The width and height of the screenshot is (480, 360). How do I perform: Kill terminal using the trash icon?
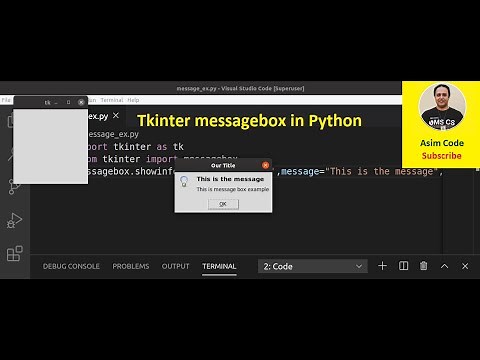pyautogui.click(x=424, y=266)
